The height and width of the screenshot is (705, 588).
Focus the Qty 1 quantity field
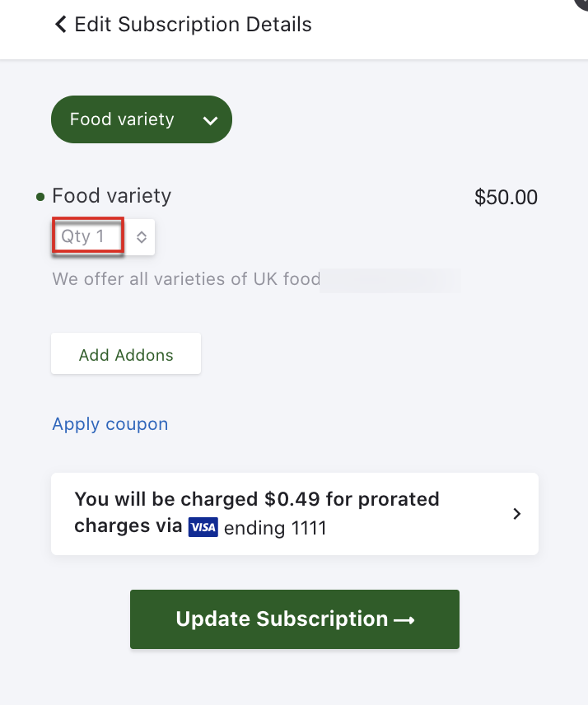[88, 236]
